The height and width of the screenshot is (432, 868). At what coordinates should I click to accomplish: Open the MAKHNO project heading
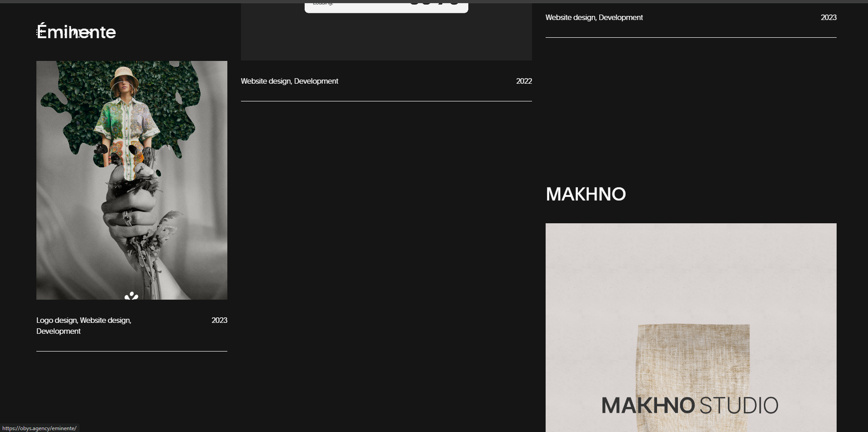pyautogui.click(x=586, y=194)
